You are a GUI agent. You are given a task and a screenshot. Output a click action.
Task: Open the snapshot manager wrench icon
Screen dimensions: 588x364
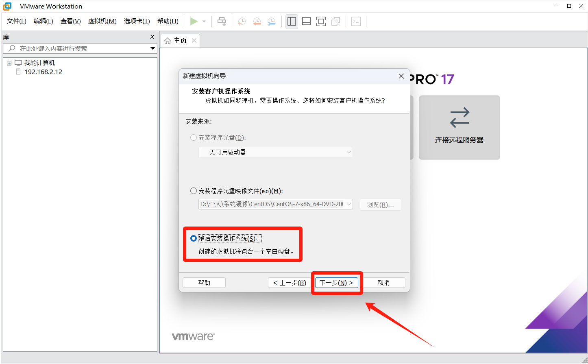click(271, 22)
